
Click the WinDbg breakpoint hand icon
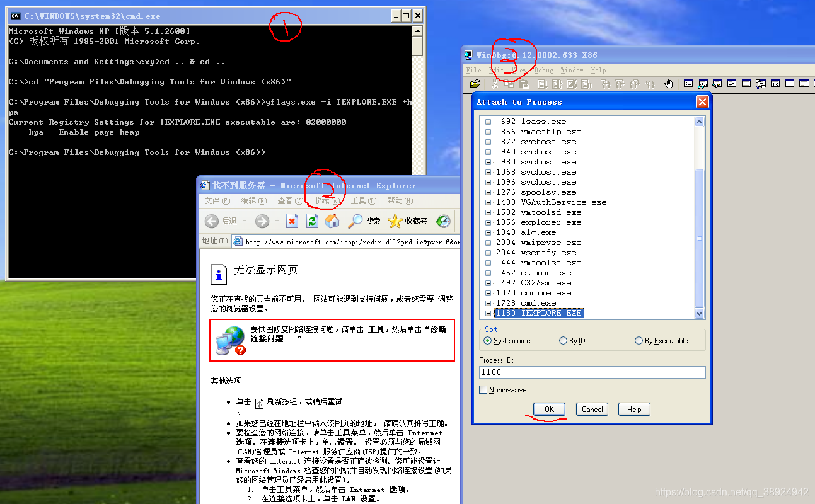(x=669, y=84)
